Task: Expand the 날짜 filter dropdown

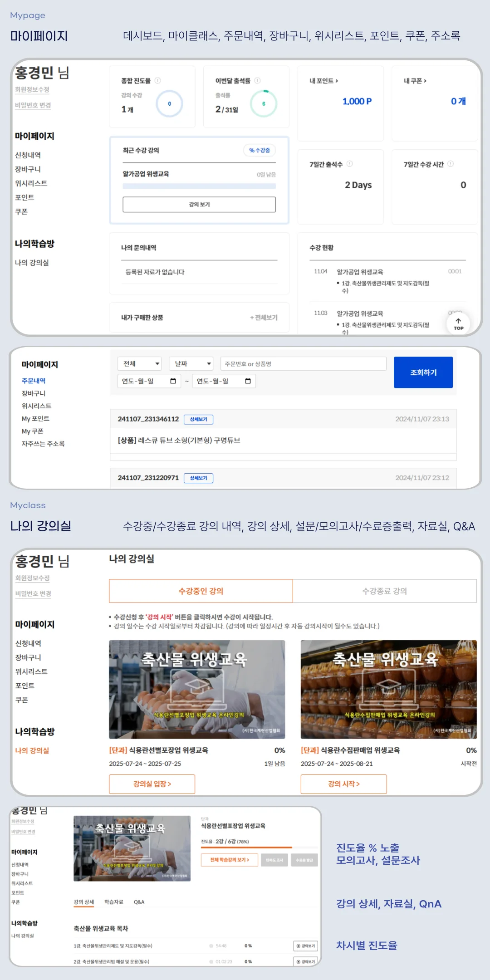Action: tap(191, 364)
